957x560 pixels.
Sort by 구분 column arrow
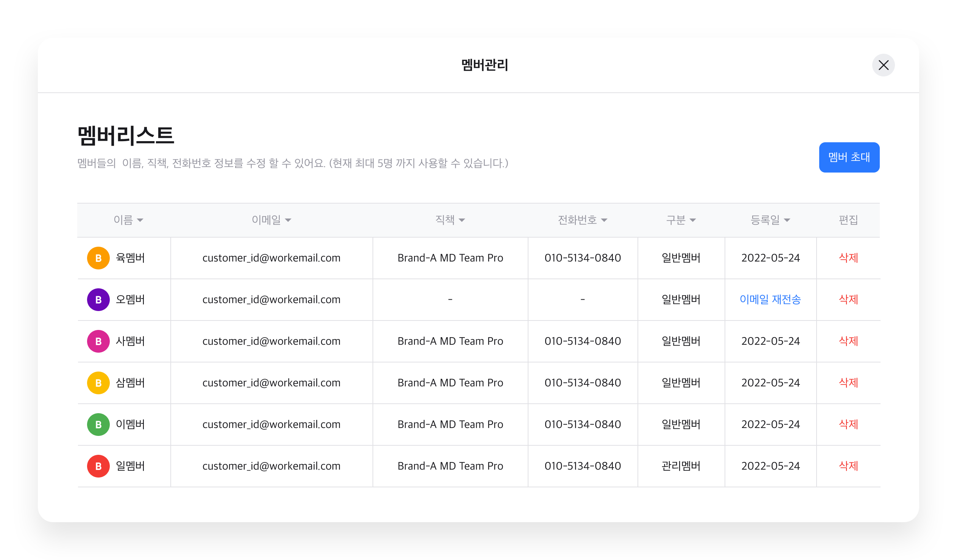tap(693, 220)
